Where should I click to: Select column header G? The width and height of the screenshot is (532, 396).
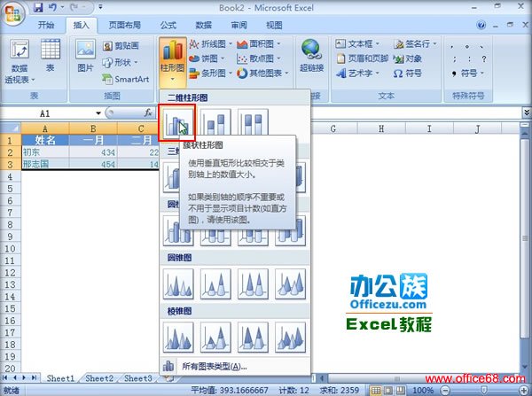(x=333, y=128)
